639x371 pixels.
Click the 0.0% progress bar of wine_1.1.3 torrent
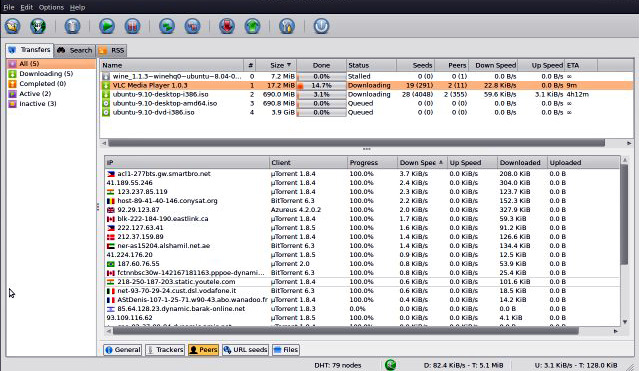pos(322,76)
